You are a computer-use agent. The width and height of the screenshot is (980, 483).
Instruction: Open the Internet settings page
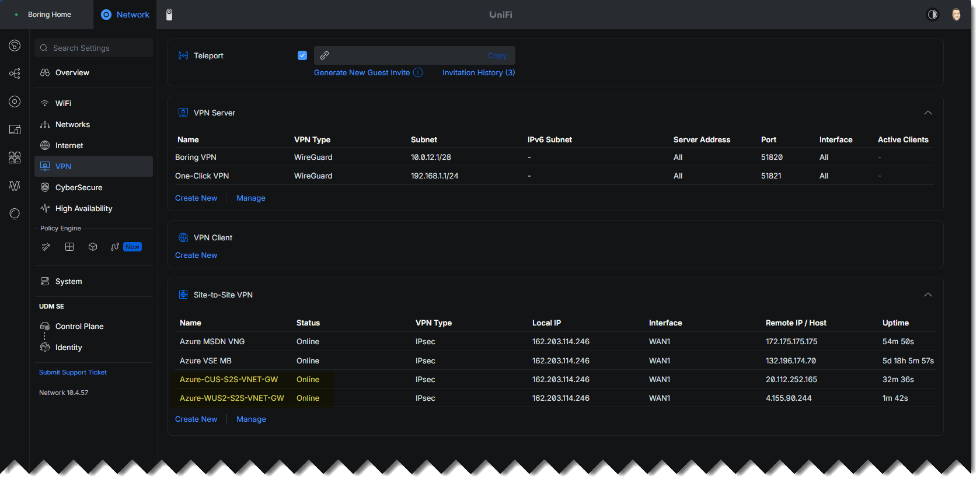point(93,145)
